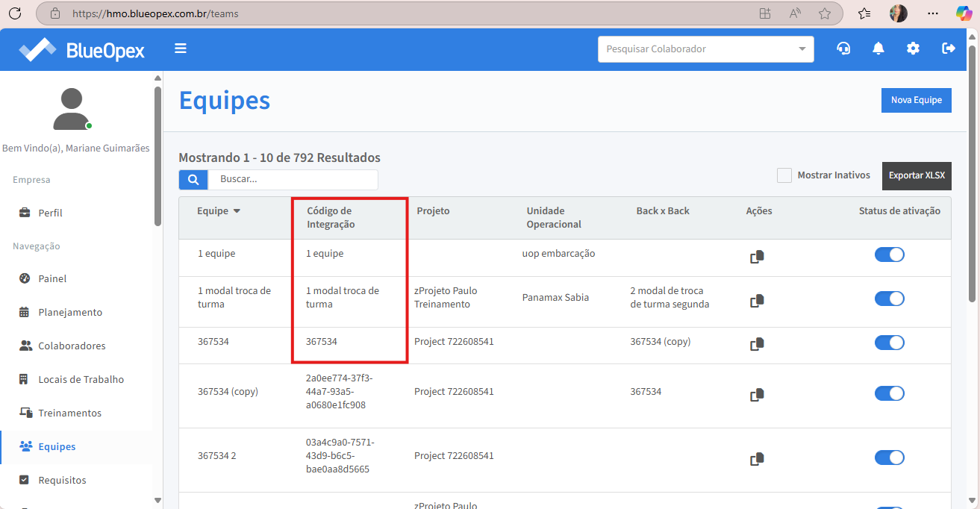View site information via the address bar lock icon
Image resolution: width=980 pixels, height=509 pixels.
[54, 13]
